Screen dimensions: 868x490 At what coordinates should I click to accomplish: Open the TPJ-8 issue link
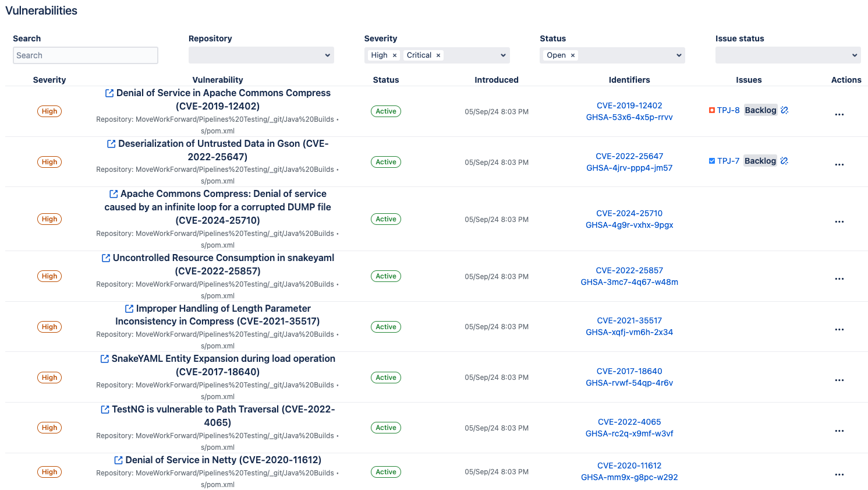[728, 110]
